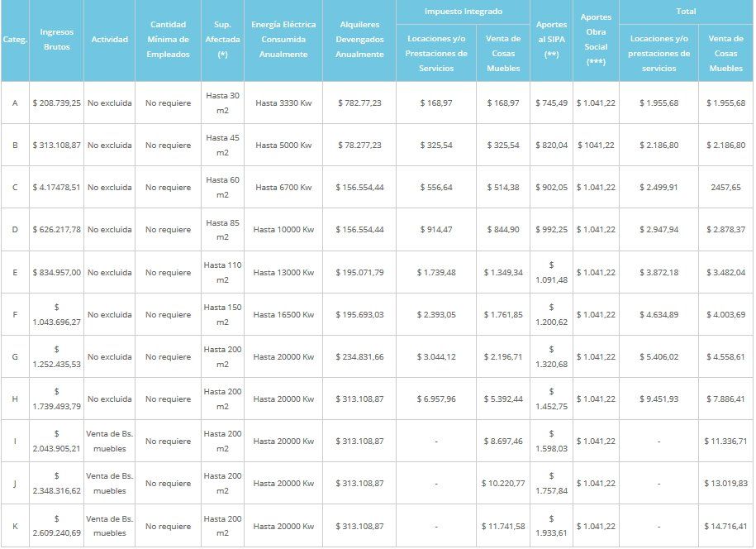Click the Energía Eléctrica Consumida Anualmente header
756x549 pixels.
(x=283, y=40)
